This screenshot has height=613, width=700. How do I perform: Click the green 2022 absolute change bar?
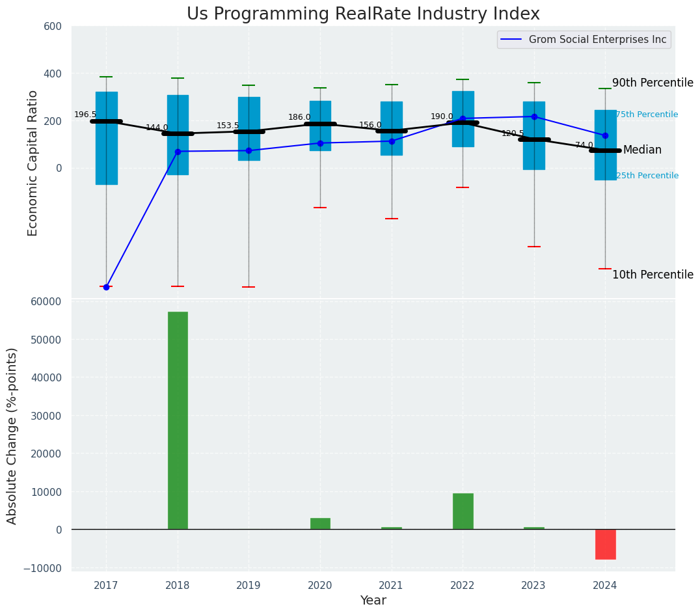(x=463, y=511)
